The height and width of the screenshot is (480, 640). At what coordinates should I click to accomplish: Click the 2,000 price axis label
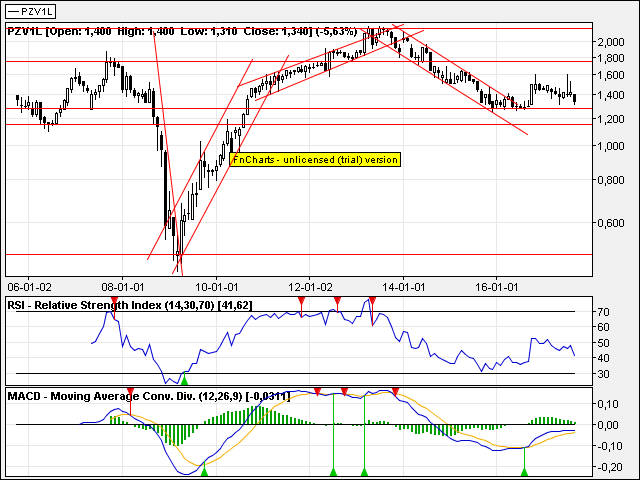tap(611, 42)
